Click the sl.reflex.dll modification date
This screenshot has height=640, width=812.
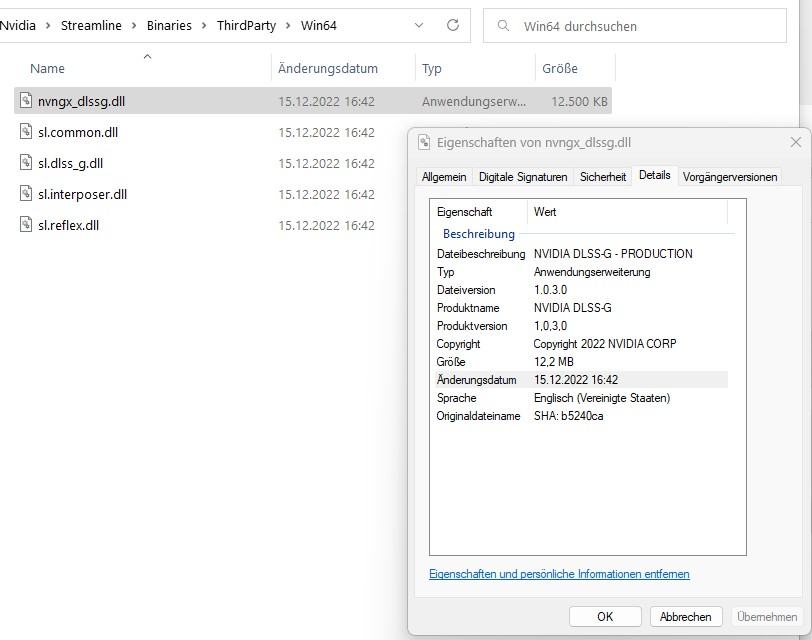(x=326, y=225)
